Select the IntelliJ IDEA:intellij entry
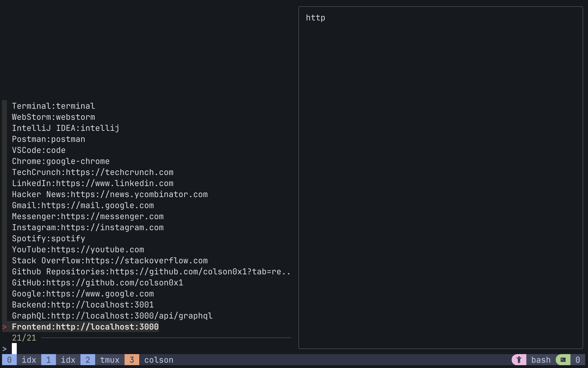The image size is (588, 368). [x=66, y=128]
